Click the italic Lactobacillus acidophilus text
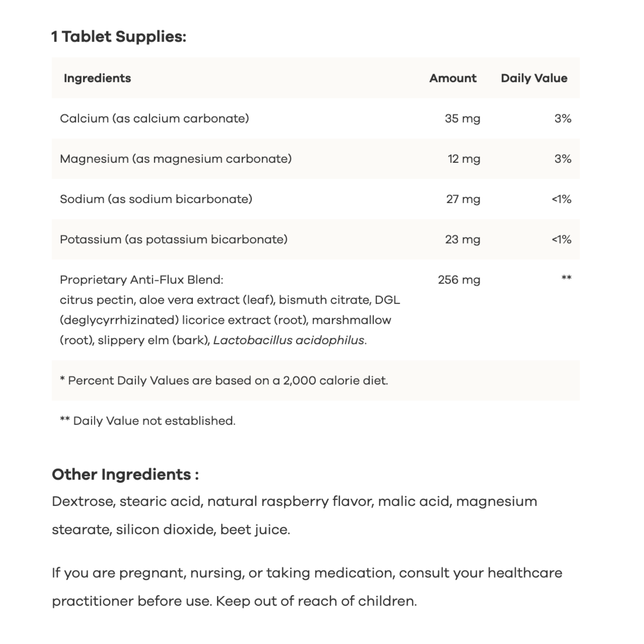 289,340
